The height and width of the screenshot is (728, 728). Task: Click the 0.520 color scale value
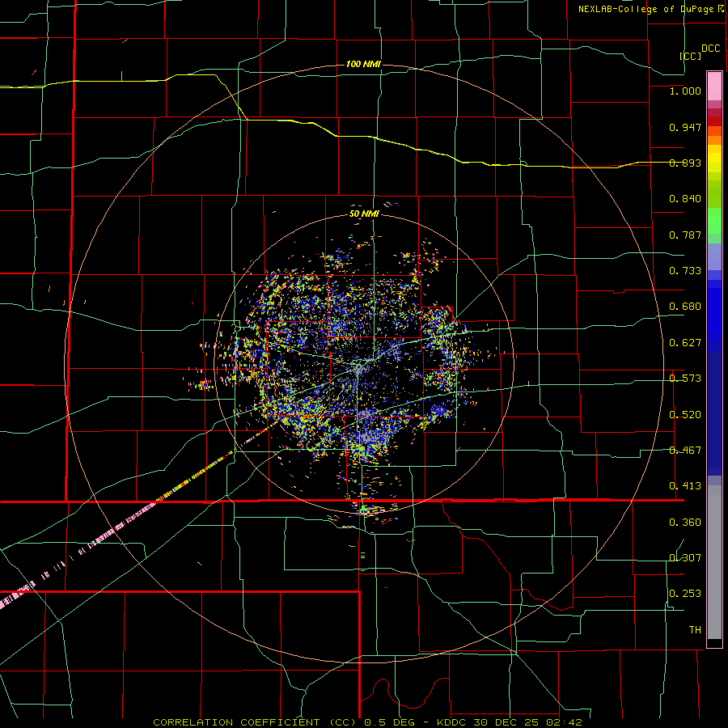pyautogui.click(x=685, y=415)
